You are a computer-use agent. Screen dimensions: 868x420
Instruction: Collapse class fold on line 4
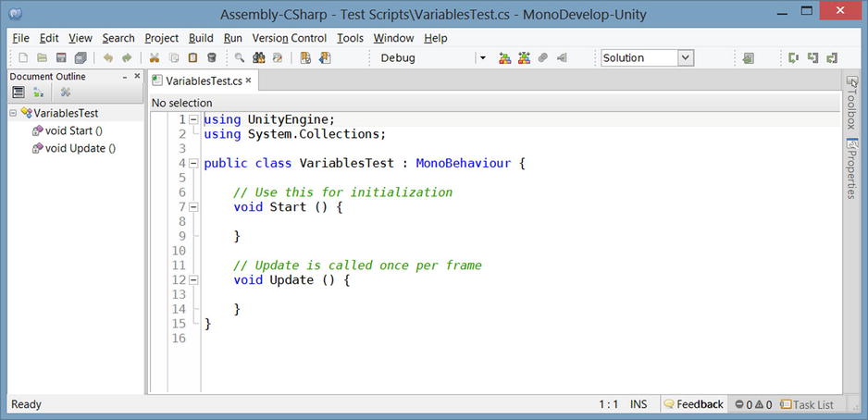coord(193,163)
